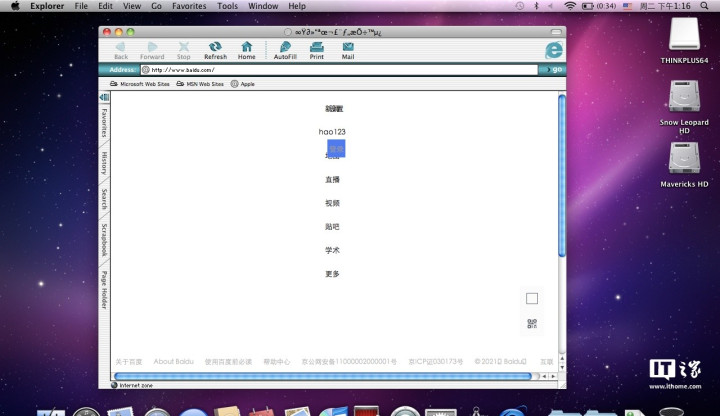720x416 pixels.
Task: Click the Bluetooth menu bar icon
Action: [536, 6]
